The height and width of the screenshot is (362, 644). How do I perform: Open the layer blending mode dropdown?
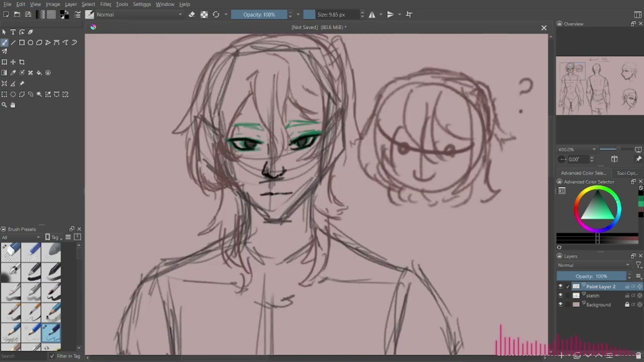point(594,265)
